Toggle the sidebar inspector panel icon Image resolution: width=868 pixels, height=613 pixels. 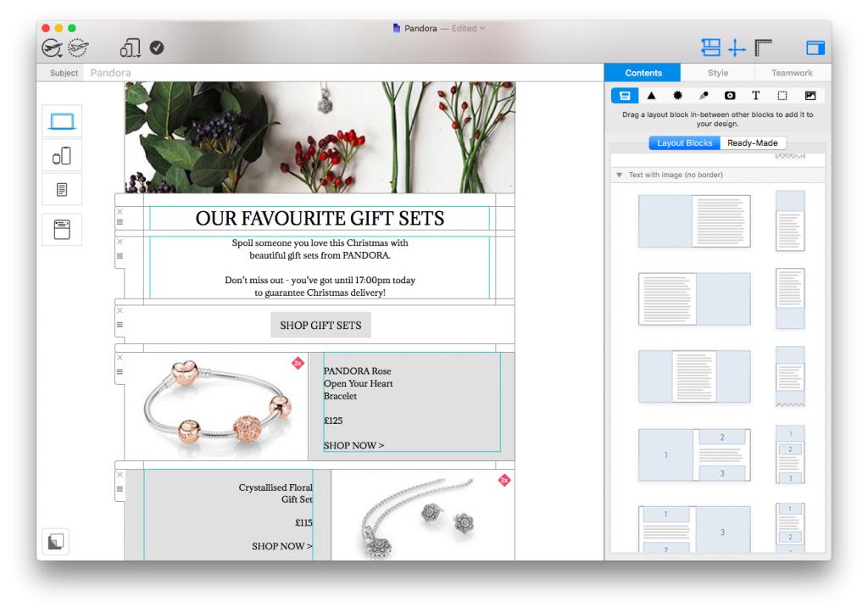click(x=815, y=48)
